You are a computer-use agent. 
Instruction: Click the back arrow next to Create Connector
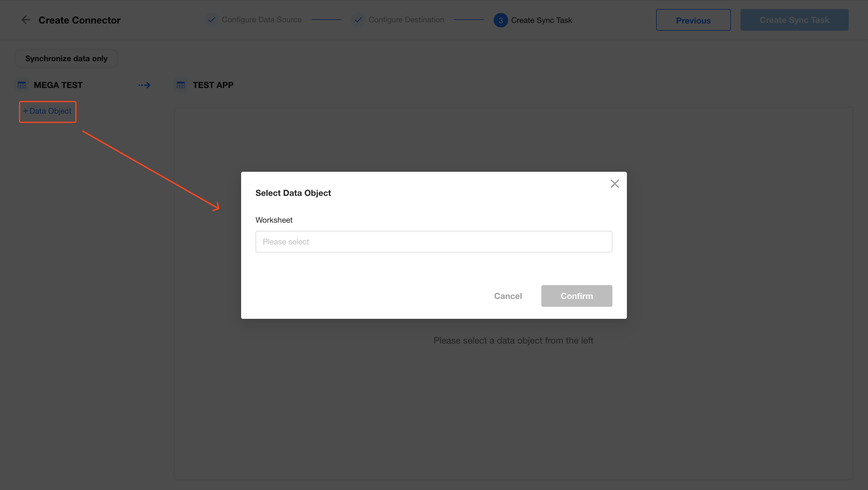click(26, 20)
